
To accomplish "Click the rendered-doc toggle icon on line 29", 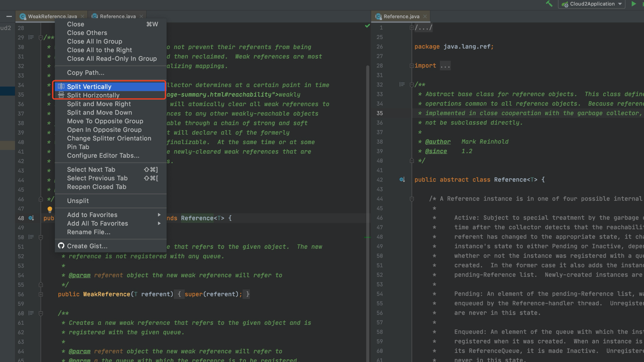I will [x=31, y=37].
